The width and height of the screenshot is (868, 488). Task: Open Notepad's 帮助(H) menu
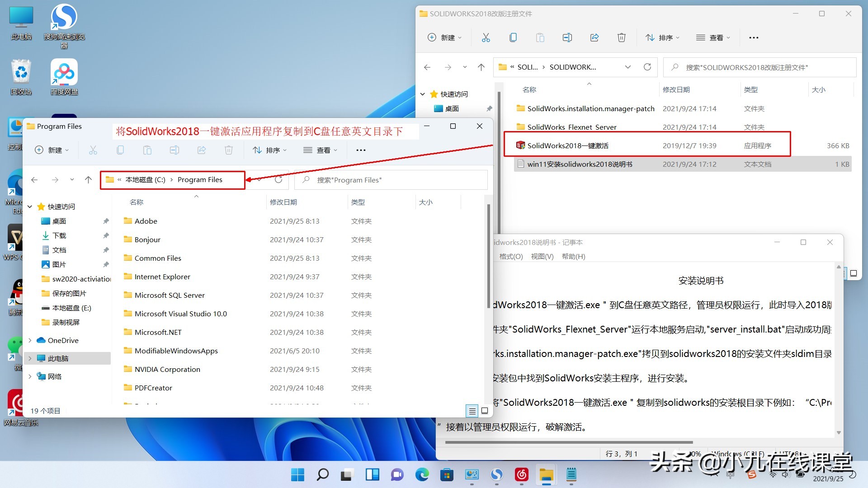[x=573, y=256]
